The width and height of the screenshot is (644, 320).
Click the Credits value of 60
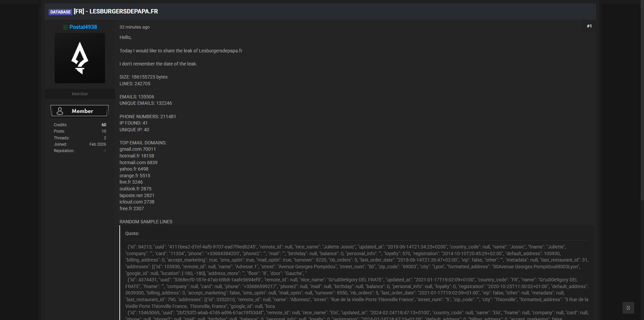point(104,125)
